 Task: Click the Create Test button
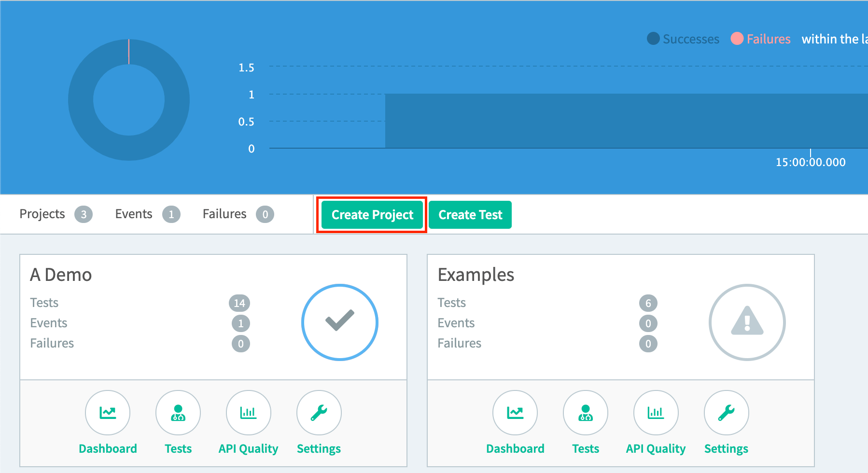click(x=470, y=215)
